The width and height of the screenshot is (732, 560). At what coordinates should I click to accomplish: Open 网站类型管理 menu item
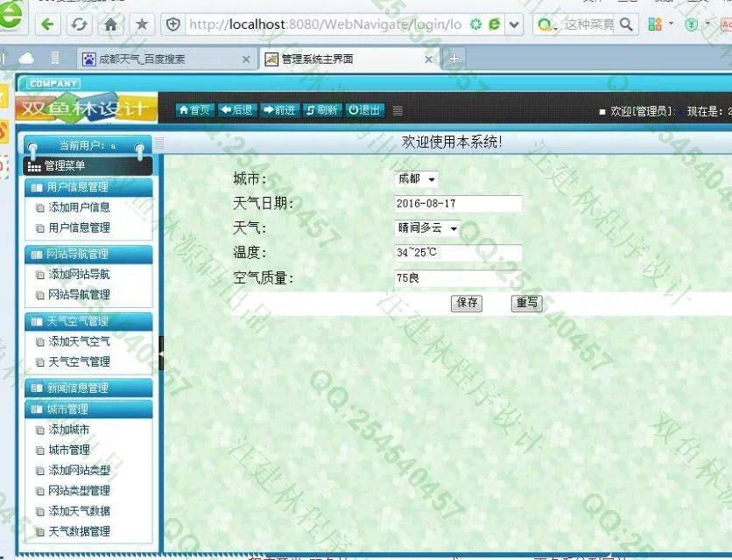[79, 491]
